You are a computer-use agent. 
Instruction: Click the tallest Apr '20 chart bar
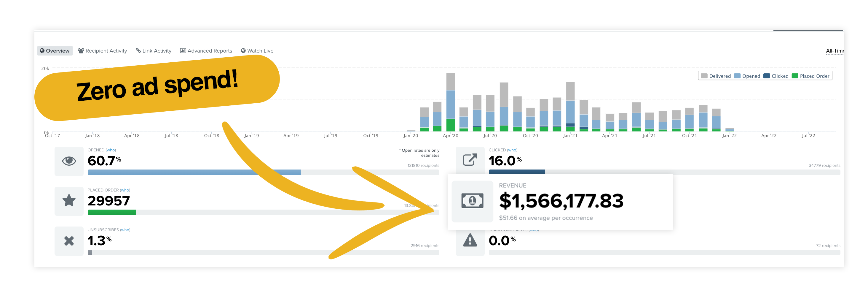tap(451, 102)
